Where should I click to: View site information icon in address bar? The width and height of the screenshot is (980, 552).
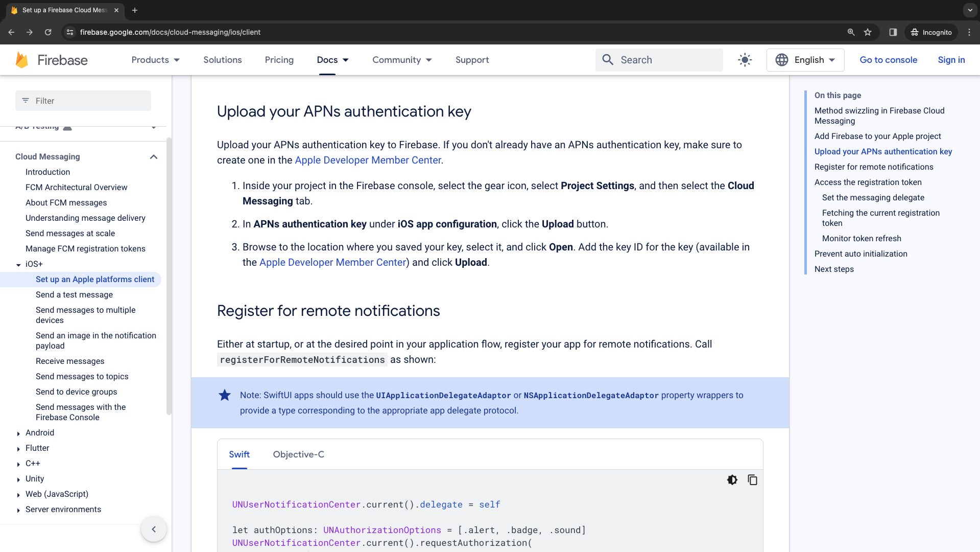pos(70,32)
